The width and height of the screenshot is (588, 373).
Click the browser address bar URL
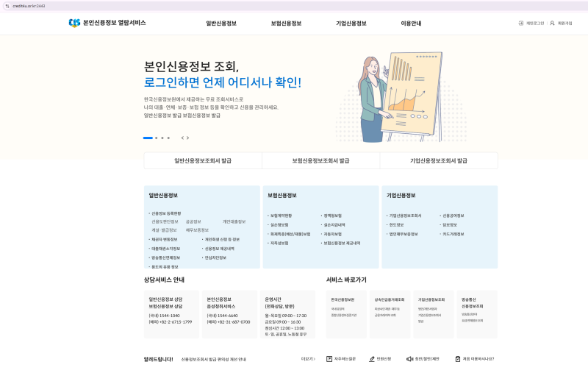(29, 6)
